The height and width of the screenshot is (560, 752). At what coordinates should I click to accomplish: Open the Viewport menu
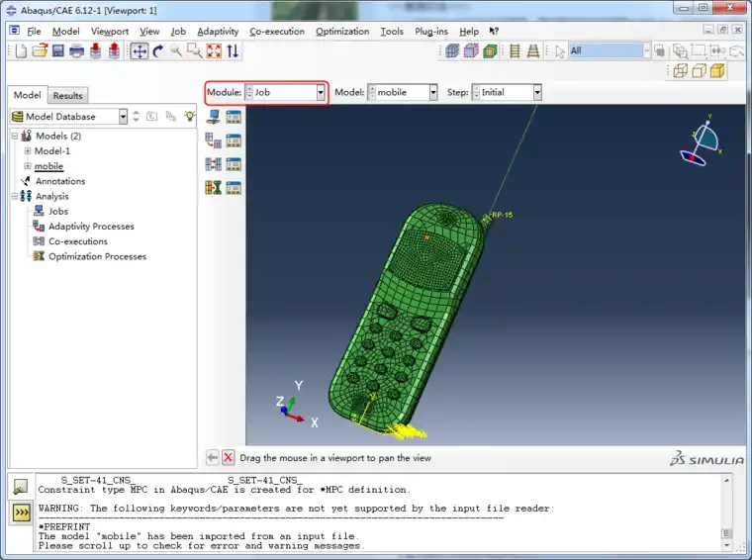(110, 31)
